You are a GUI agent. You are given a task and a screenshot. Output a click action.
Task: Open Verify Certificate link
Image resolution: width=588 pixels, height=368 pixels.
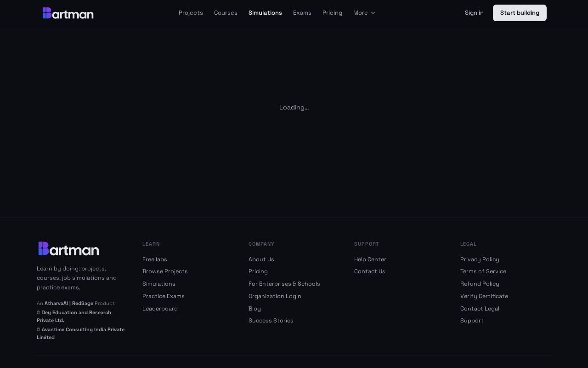click(x=484, y=296)
